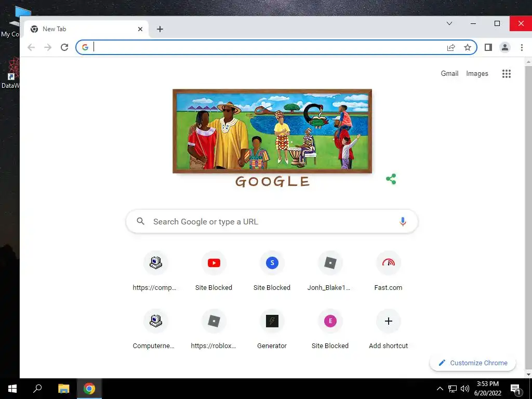Screen dimensions: 532x399
Task: Bookmark this tab with the star
Action: point(468,47)
